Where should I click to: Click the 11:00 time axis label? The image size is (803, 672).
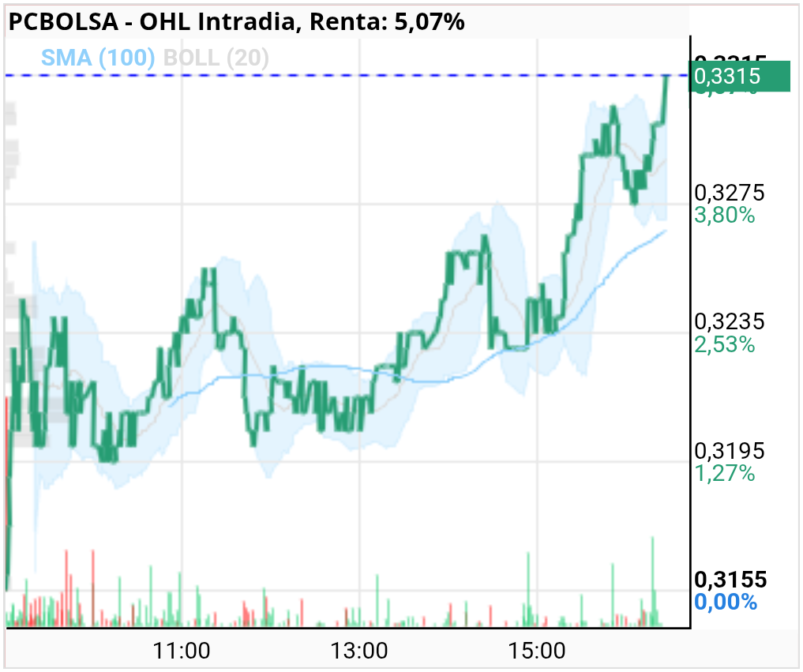click(x=182, y=651)
